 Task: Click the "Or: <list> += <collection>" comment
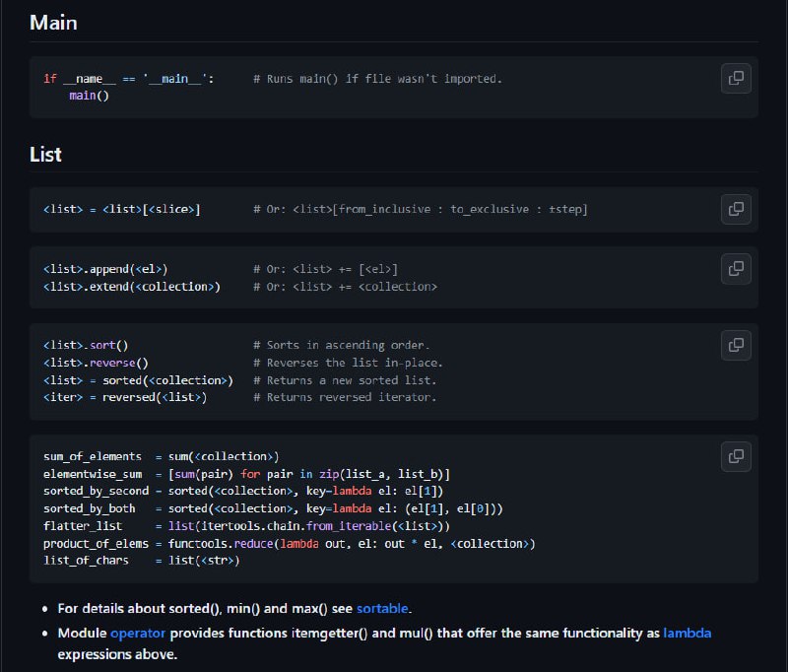[x=346, y=287]
